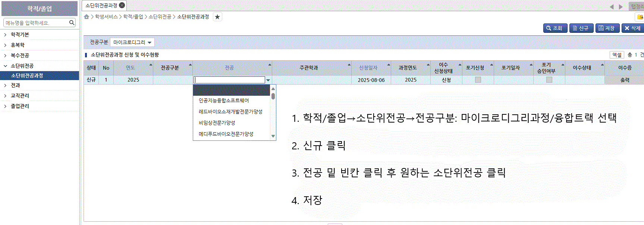Open the 전공구분 마이크로디그리 dropdown
The image size is (644, 225).
132,42
